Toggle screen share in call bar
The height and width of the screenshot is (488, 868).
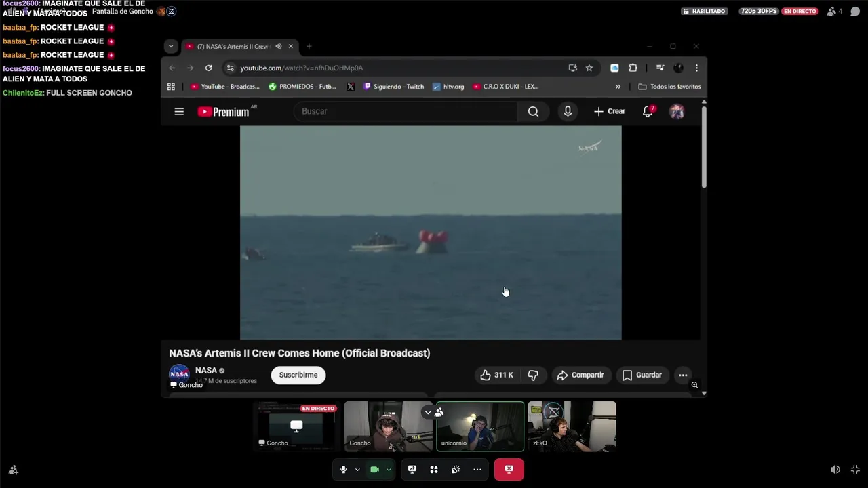click(412, 469)
